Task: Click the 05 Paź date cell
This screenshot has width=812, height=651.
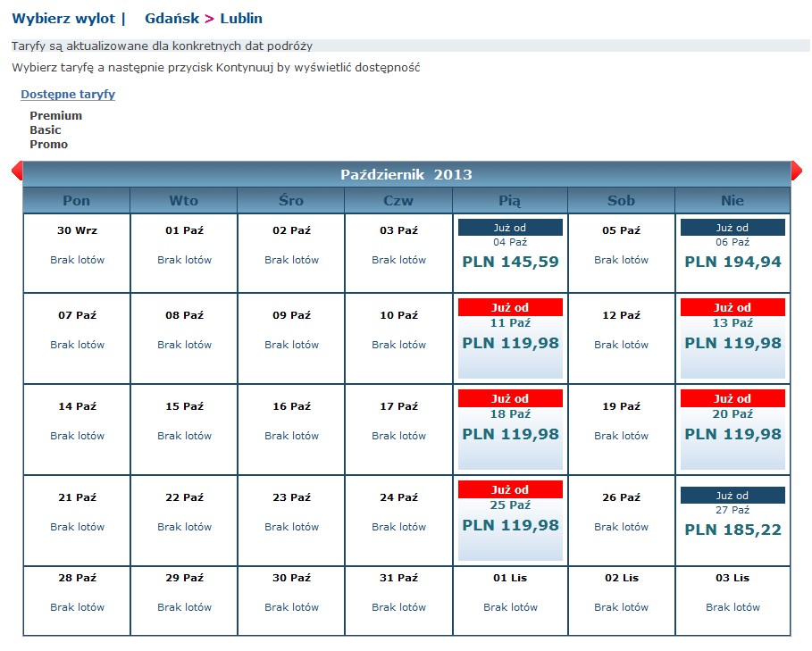Action: [622, 253]
